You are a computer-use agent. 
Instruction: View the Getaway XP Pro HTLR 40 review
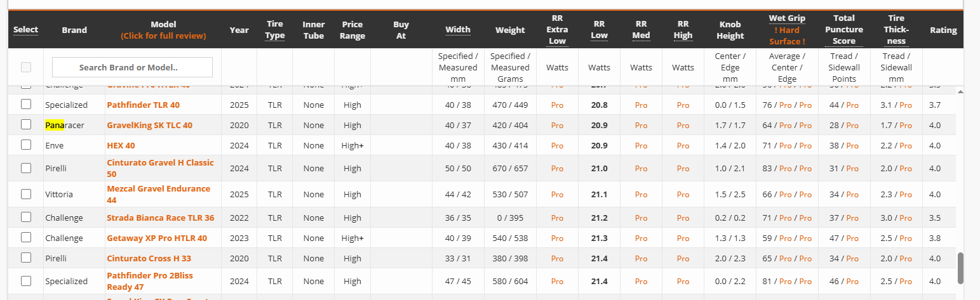[x=157, y=238]
